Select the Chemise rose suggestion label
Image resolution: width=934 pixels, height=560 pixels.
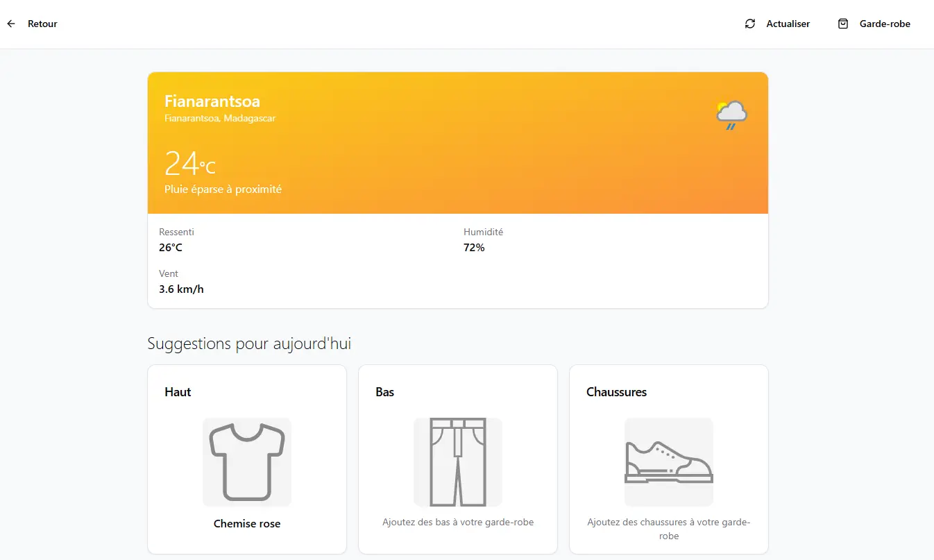(247, 524)
